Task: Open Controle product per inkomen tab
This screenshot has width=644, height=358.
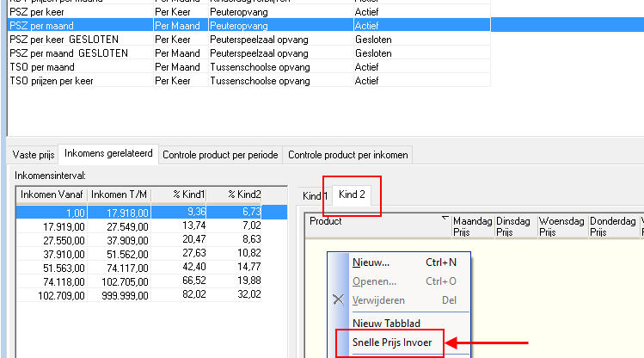Action: point(347,155)
